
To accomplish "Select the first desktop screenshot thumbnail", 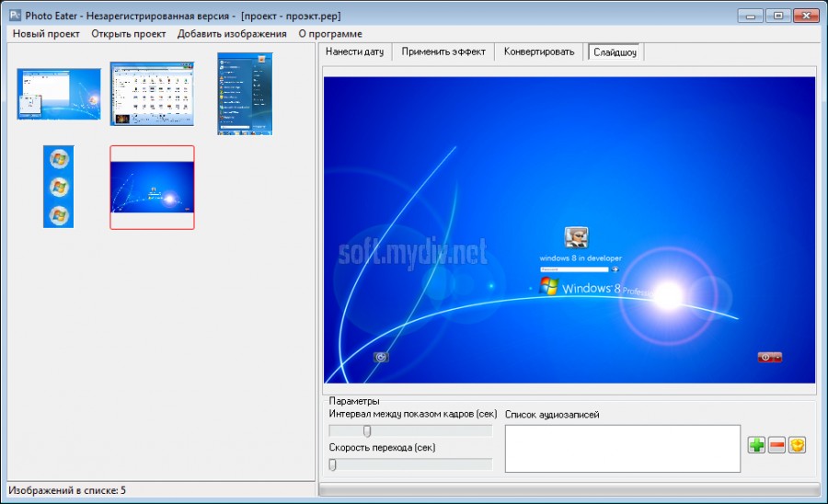I will click(x=59, y=94).
